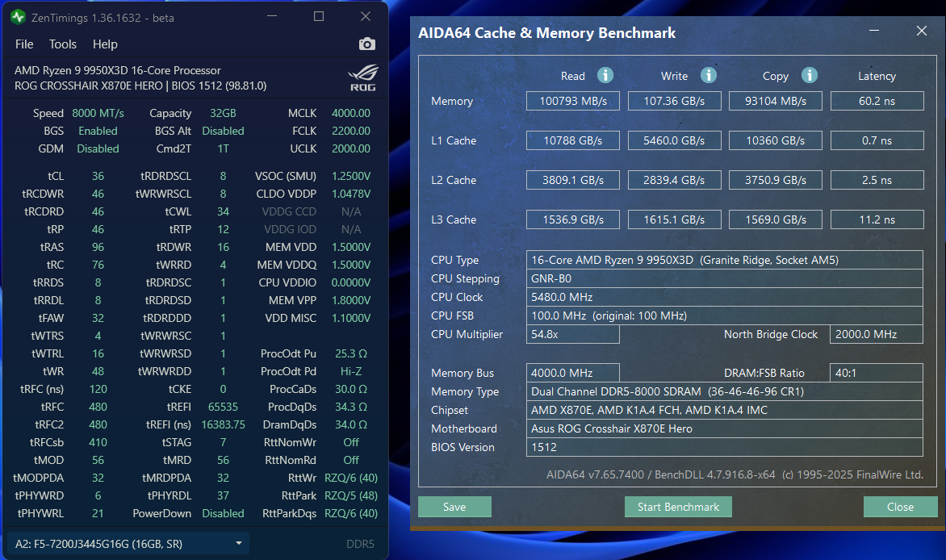Click Motherboard field Asus ROG Crosshair
Image resolution: width=946 pixels, height=560 pixels.
tap(725, 428)
